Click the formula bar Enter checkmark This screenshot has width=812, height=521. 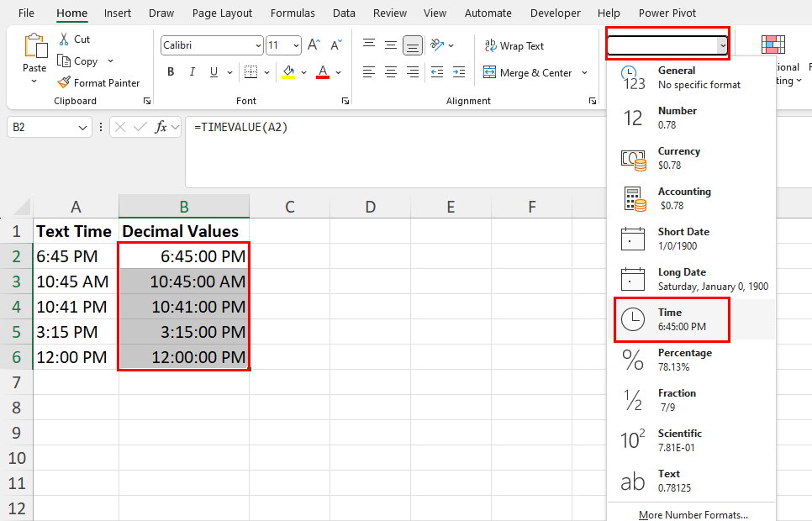(x=140, y=127)
